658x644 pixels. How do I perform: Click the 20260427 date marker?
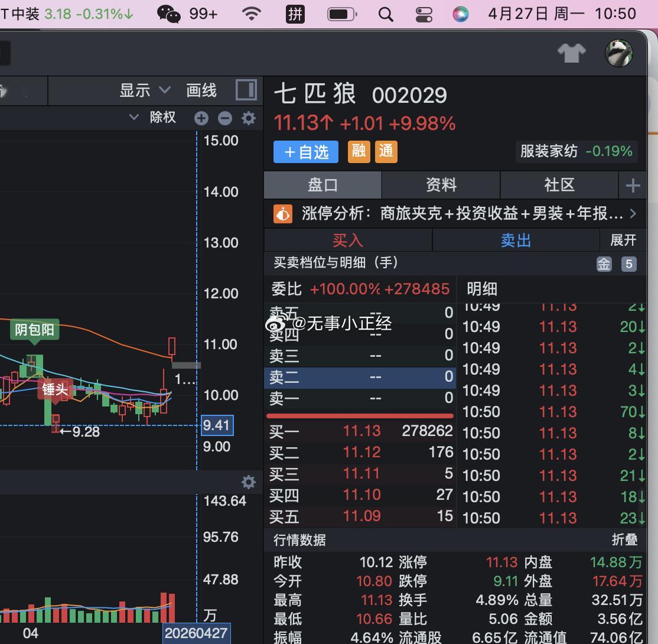196,633
